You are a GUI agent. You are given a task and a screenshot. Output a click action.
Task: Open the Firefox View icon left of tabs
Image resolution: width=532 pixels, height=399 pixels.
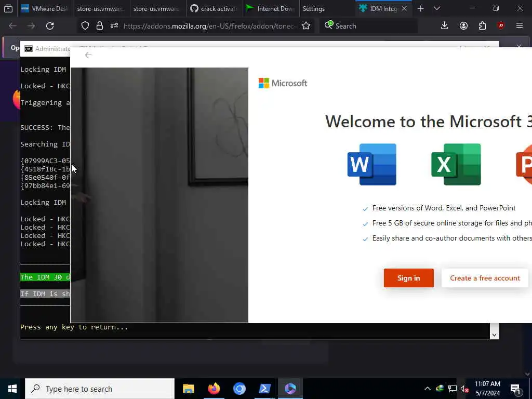pyautogui.click(x=8, y=9)
